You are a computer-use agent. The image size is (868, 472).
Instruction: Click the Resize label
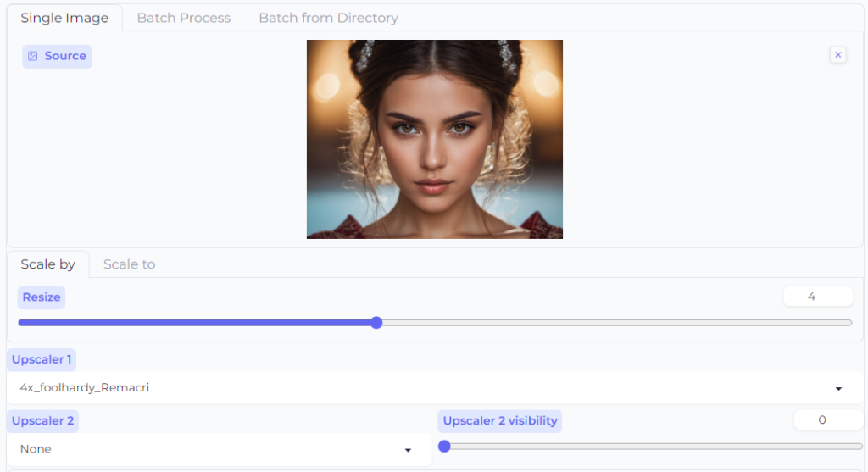coord(42,297)
